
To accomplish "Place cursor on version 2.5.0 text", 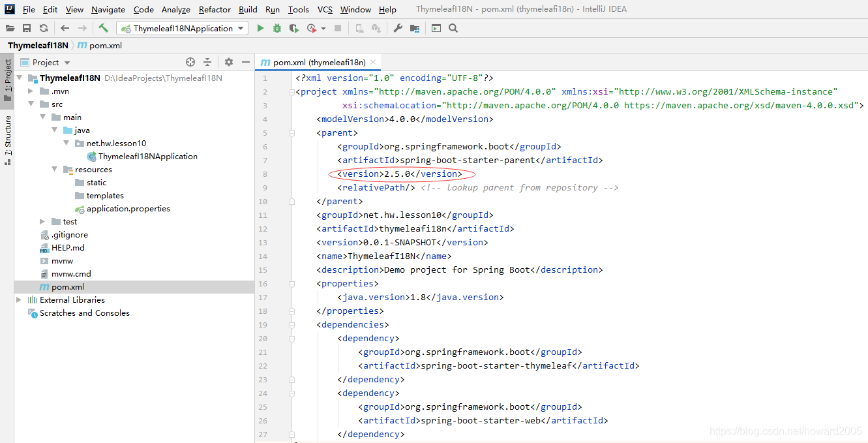I will pyautogui.click(x=398, y=174).
